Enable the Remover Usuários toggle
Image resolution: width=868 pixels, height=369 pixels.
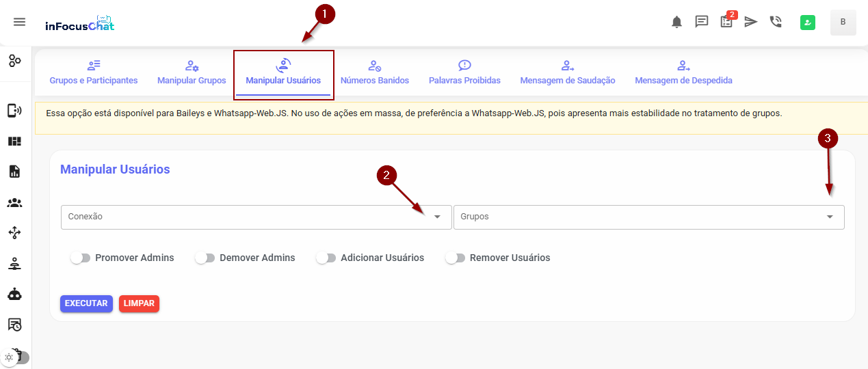click(x=455, y=258)
